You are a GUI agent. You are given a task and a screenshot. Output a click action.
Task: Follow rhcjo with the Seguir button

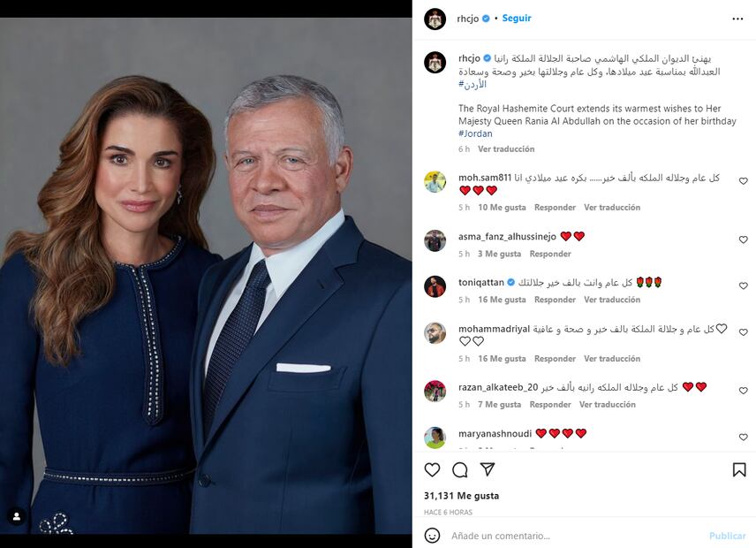coord(517,19)
